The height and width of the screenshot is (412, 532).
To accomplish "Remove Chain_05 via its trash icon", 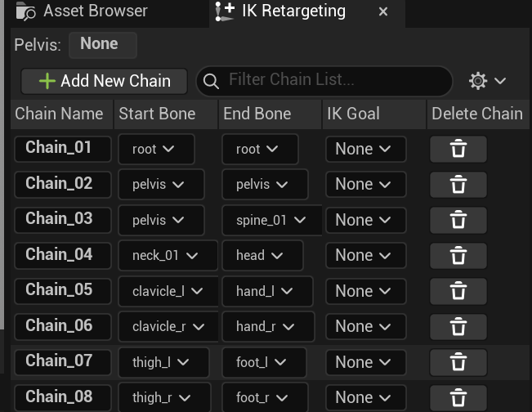I will tap(458, 291).
